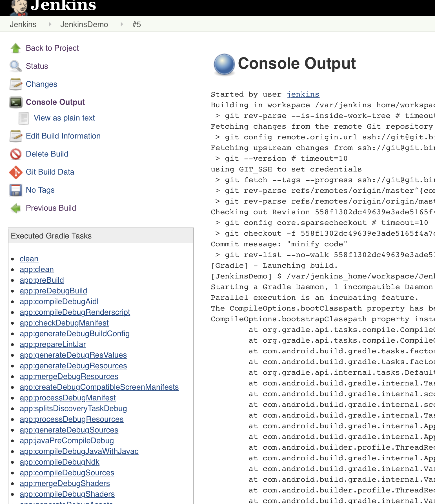Open View as plain text

click(x=64, y=118)
